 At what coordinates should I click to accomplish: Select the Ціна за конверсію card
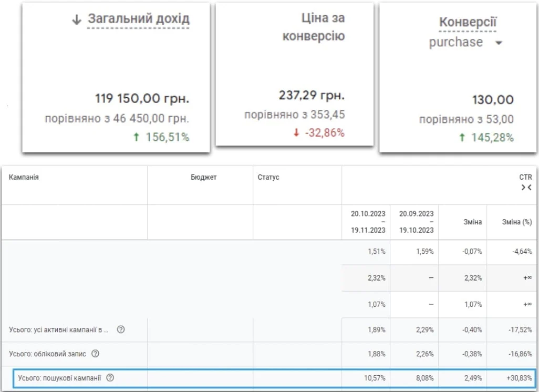click(295, 74)
